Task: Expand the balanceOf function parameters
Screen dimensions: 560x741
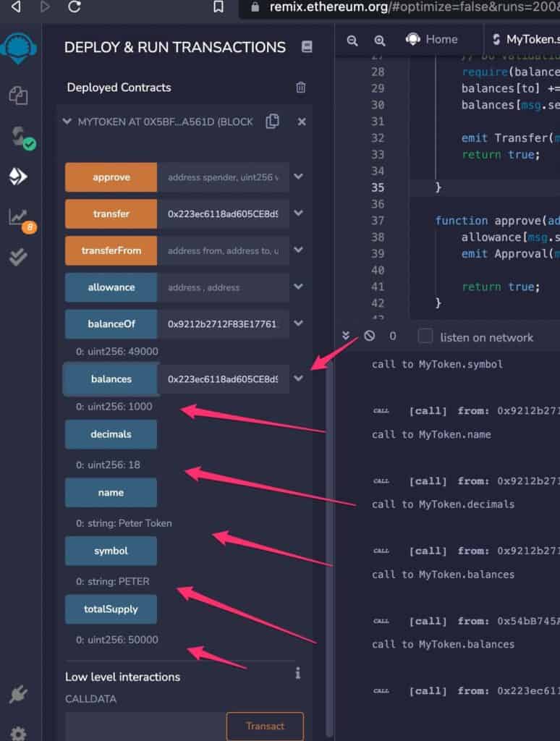Action: click(x=298, y=323)
